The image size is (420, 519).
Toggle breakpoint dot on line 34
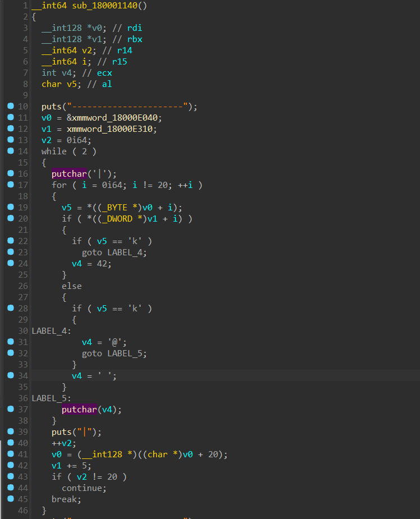[x=11, y=375]
